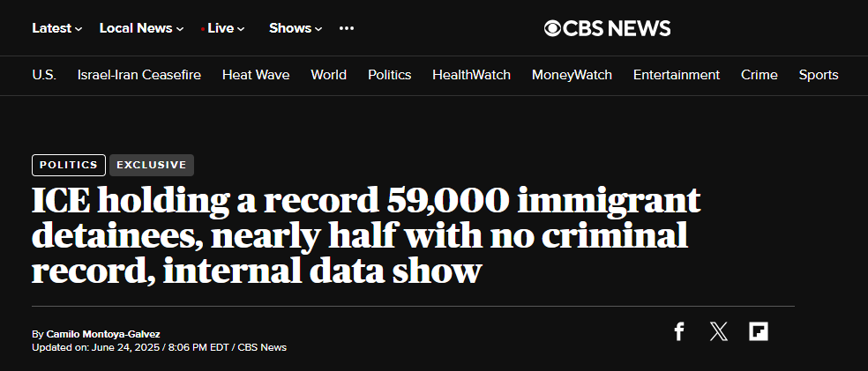
Task: Open the MoneyWatch section
Action: tap(572, 75)
